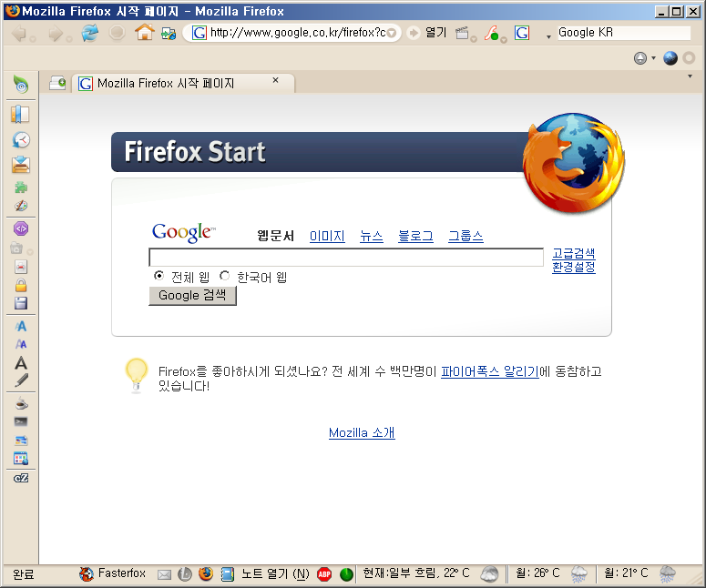Screen dimensions: 706x588
Task: Open the bookmarks sidebar icon
Action: point(20,115)
